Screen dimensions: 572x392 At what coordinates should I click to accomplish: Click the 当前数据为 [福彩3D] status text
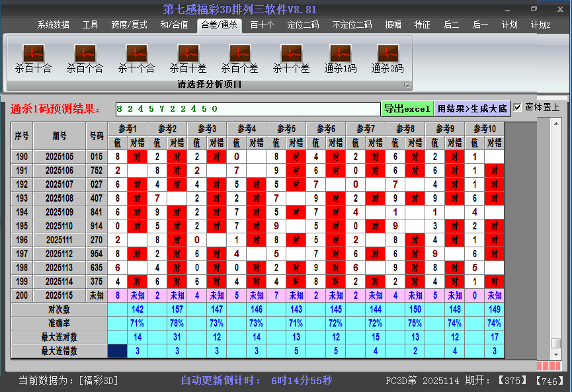coord(68,381)
